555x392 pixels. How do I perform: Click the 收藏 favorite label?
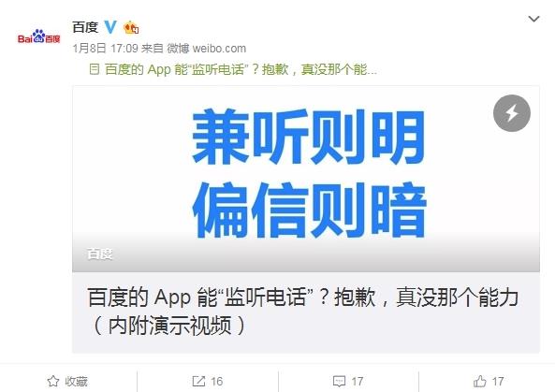click(x=76, y=382)
